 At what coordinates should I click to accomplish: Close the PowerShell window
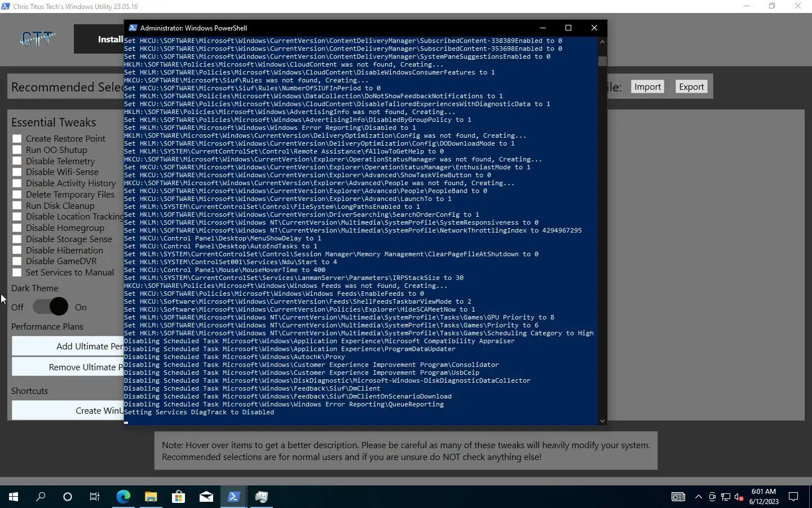click(x=594, y=28)
